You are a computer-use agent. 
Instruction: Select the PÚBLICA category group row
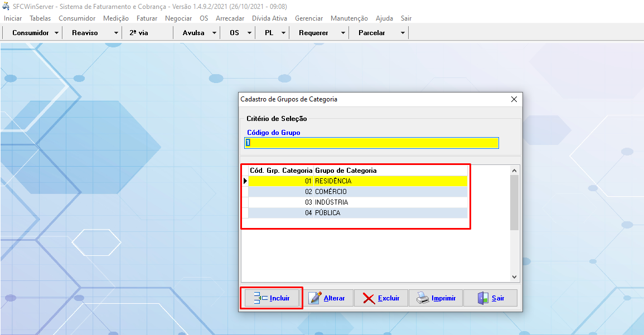[x=357, y=213]
